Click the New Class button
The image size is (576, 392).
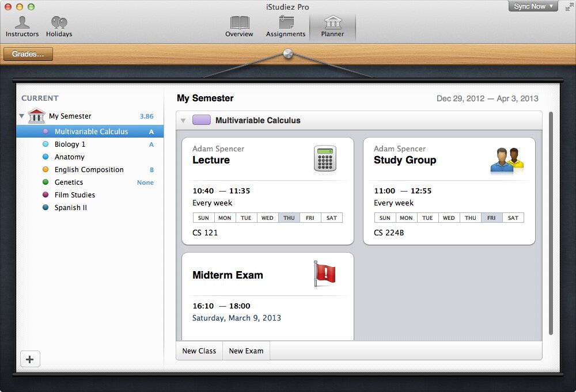[x=199, y=351]
